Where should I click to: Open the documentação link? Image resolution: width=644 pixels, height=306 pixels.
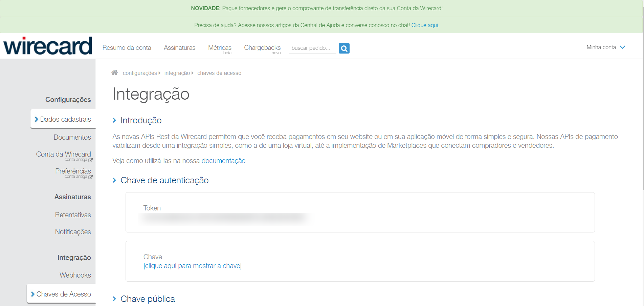coord(224,161)
